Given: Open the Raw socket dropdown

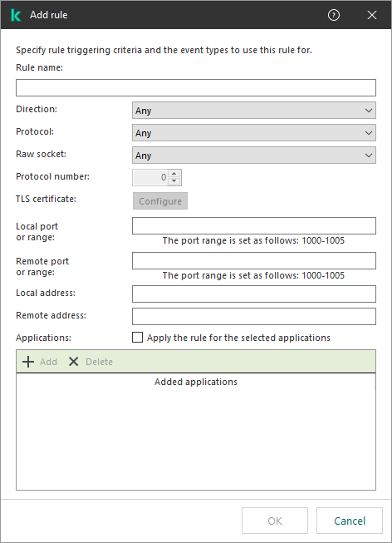Looking at the screenshot, I should 254,155.
